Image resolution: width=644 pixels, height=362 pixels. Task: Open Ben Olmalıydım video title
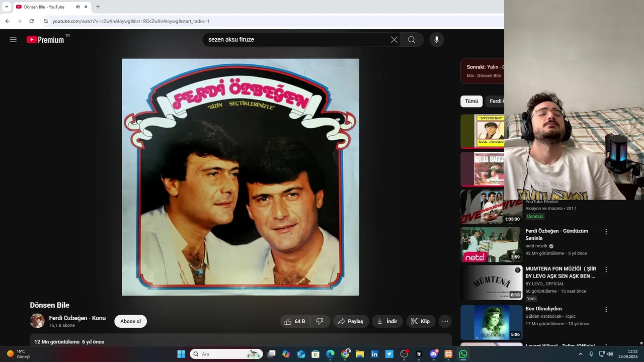coord(543,309)
